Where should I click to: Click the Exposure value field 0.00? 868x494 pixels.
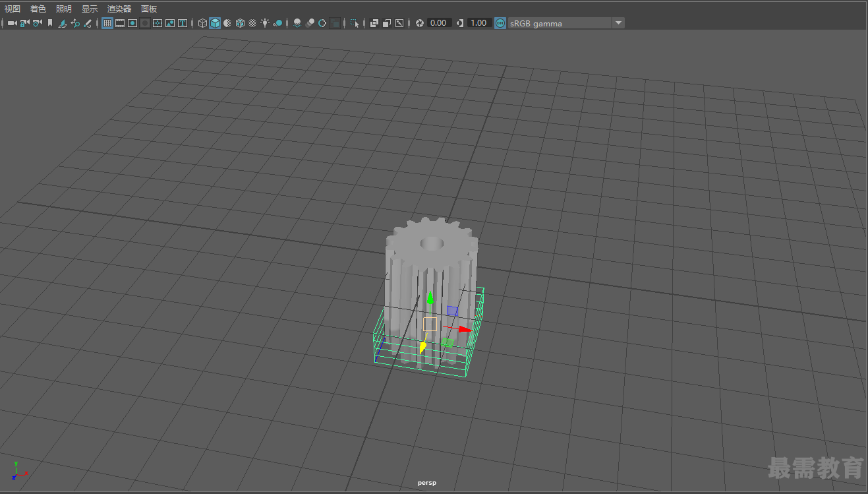click(x=438, y=23)
